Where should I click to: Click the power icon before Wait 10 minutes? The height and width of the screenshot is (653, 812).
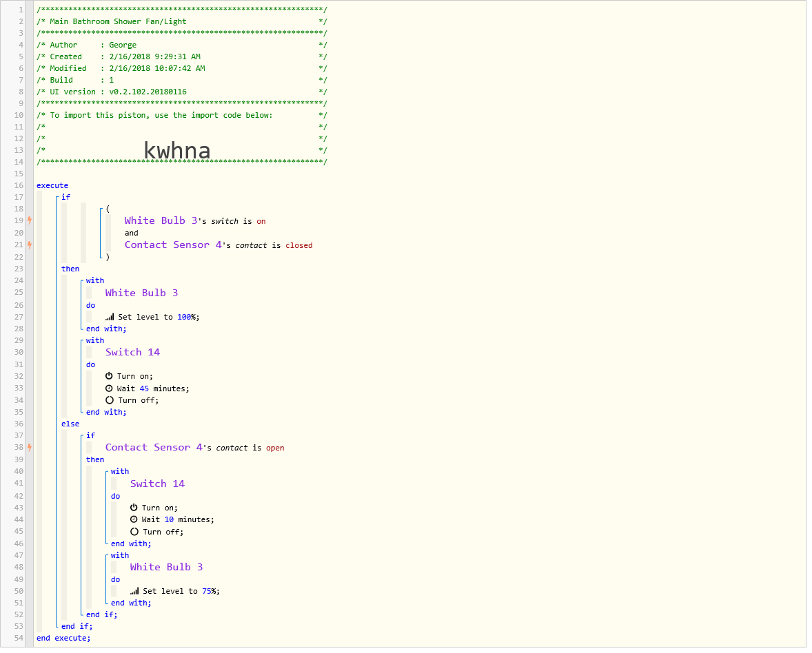[x=134, y=508]
